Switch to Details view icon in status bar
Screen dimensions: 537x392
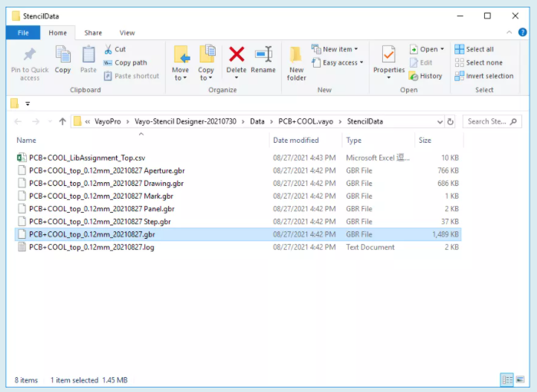coord(507,379)
